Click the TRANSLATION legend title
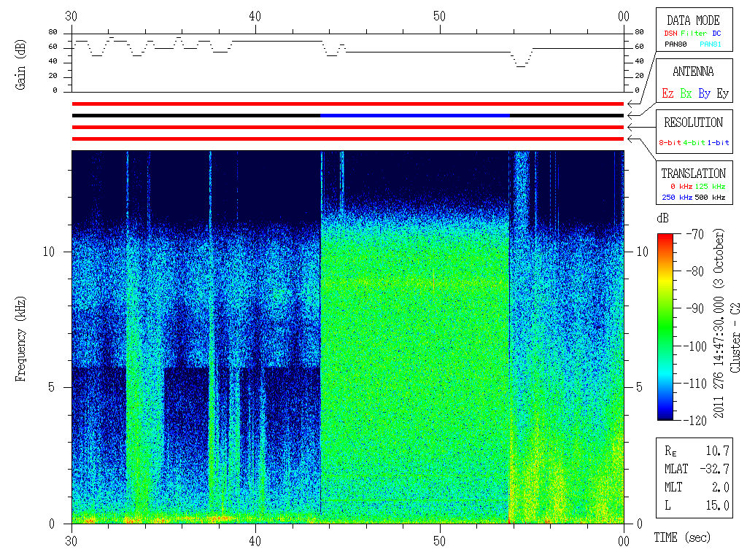This screenshot has width=747, height=560. coord(693,174)
